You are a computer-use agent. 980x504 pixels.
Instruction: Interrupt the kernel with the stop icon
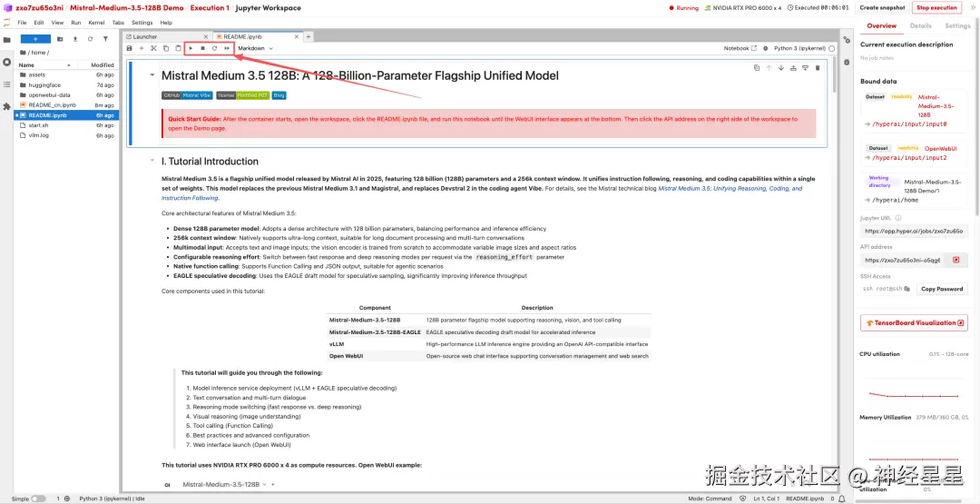click(x=202, y=48)
